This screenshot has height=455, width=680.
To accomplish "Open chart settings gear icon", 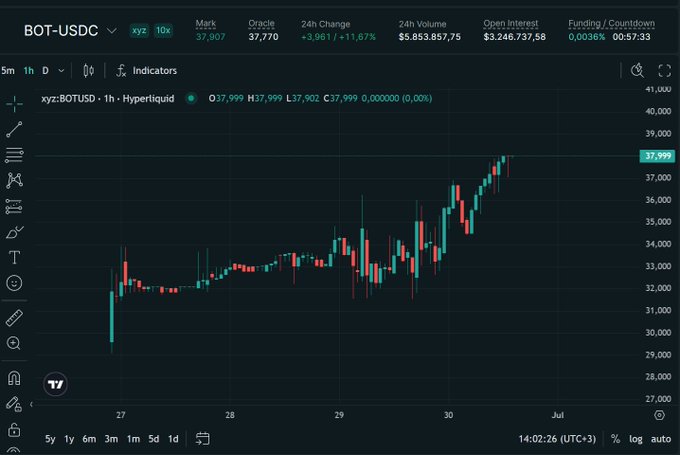I will (659, 416).
